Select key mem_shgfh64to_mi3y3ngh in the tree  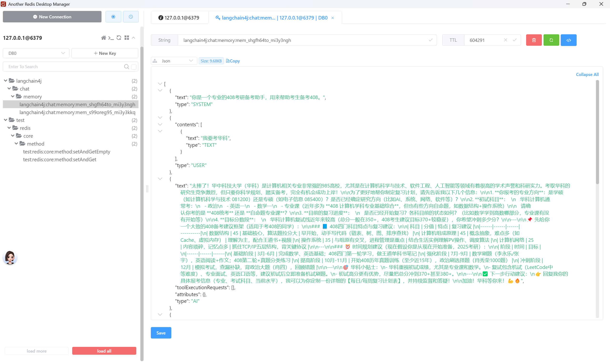point(71,105)
